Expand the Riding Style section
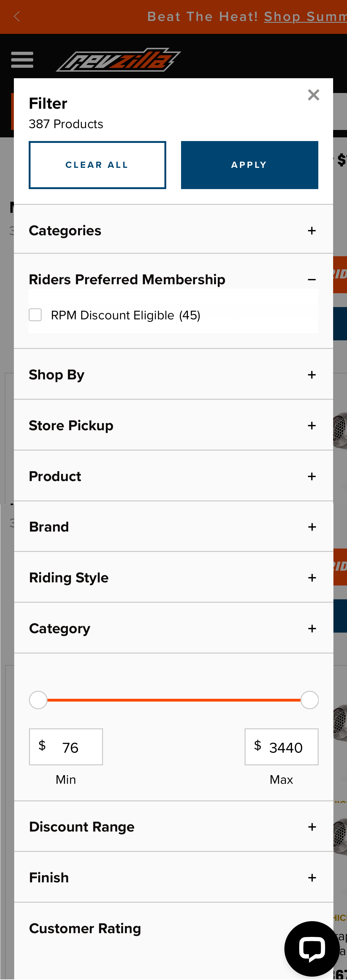Viewport: 347px width, 980px height. pos(312,577)
